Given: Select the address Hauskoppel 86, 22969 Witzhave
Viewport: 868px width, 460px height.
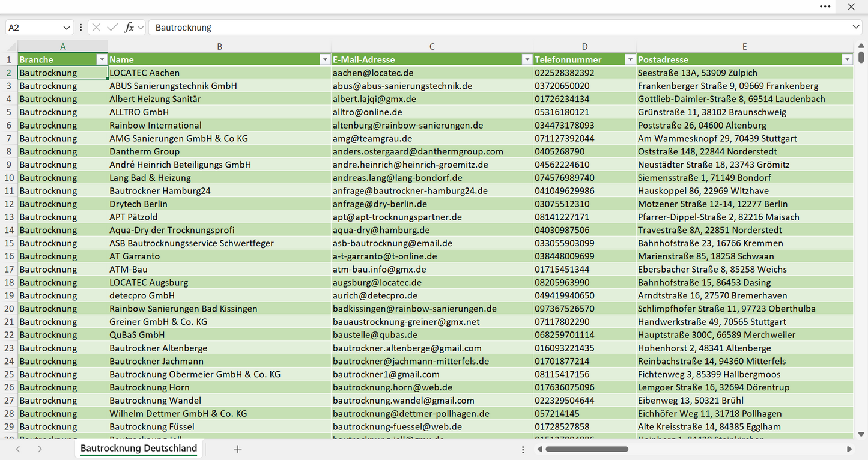Looking at the screenshot, I should coord(745,191).
